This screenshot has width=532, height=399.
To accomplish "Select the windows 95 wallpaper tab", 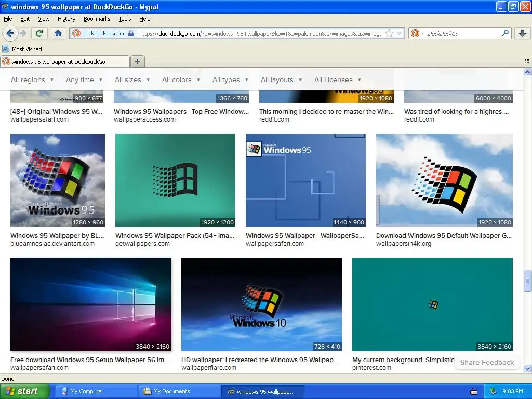I will click(x=65, y=61).
